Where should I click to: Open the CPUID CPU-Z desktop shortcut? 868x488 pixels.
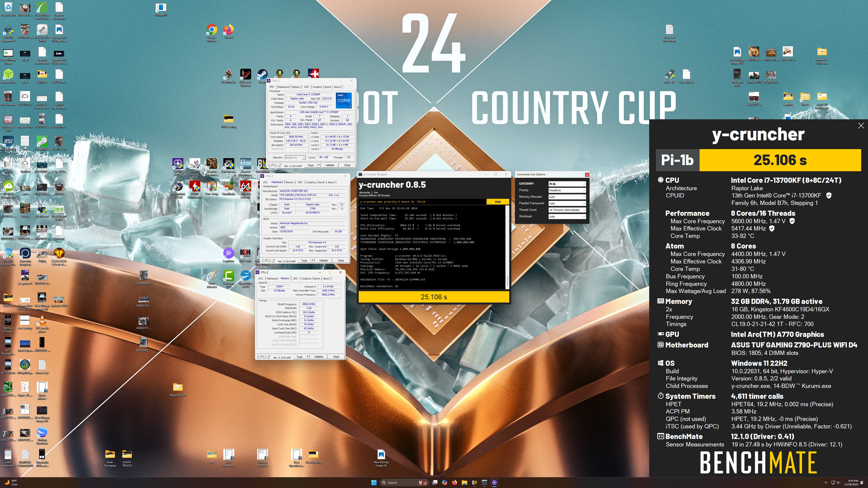coord(178,167)
